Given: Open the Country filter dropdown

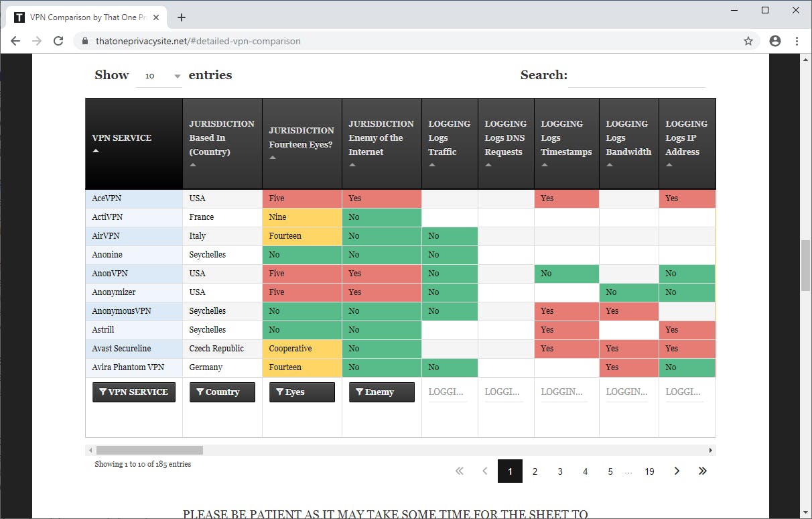Looking at the screenshot, I should (222, 392).
